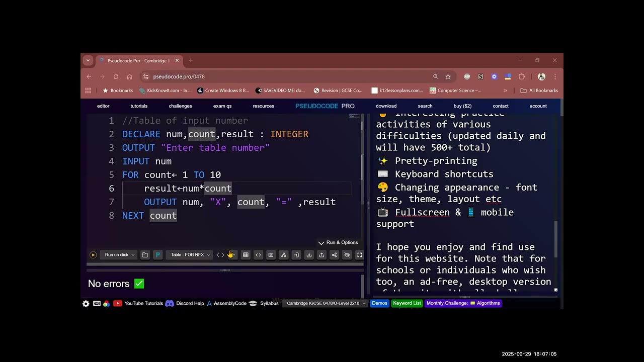Open AssemblyCode link
The height and width of the screenshot is (362, 644).
coord(226,304)
